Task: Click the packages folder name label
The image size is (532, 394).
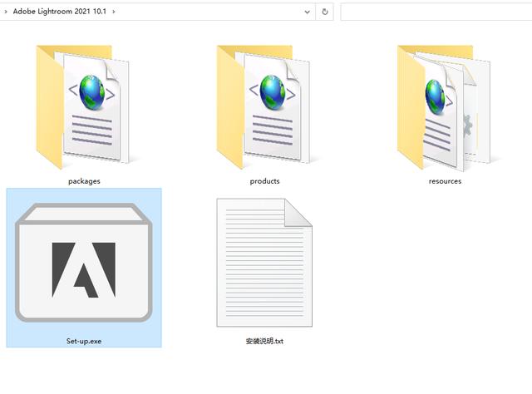Action: (x=84, y=181)
